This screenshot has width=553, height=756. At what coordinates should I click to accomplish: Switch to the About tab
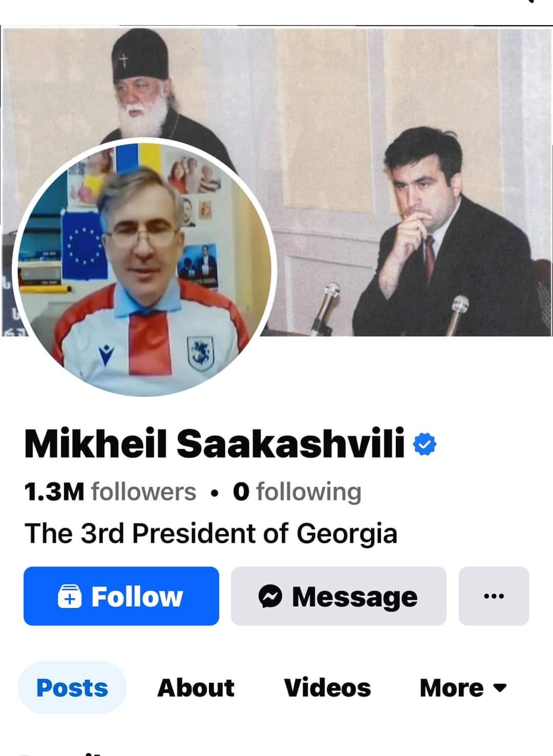(196, 688)
